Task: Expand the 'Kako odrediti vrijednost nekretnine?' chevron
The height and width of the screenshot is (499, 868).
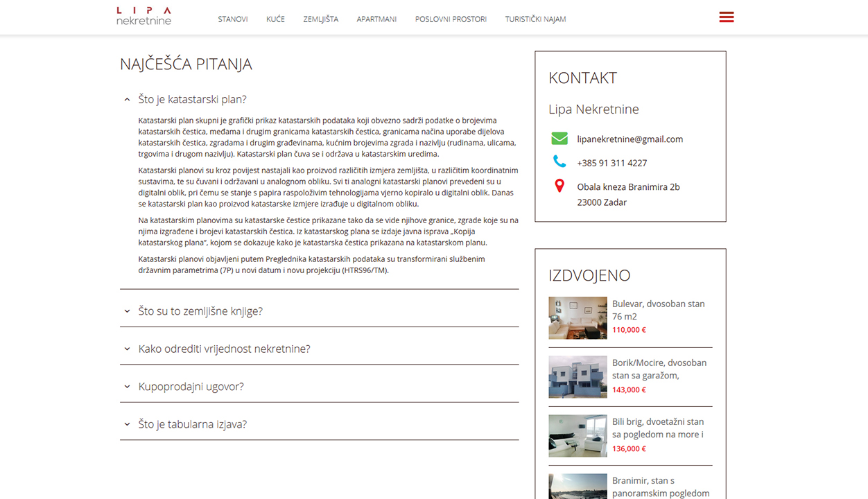Action: click(127, 349)
